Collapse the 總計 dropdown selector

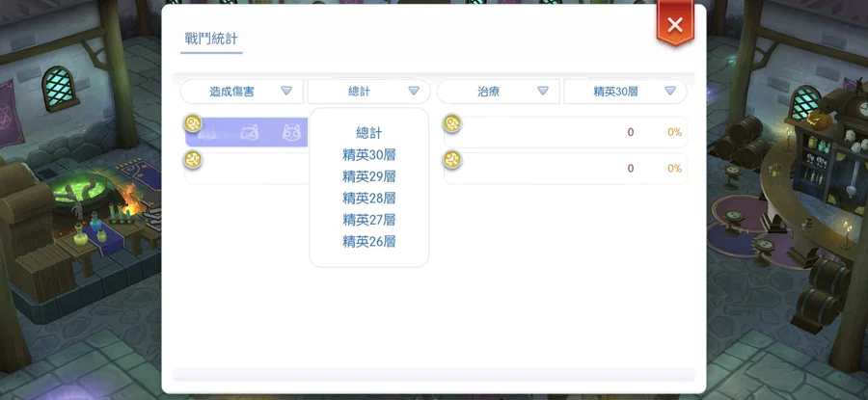[368, 92]
